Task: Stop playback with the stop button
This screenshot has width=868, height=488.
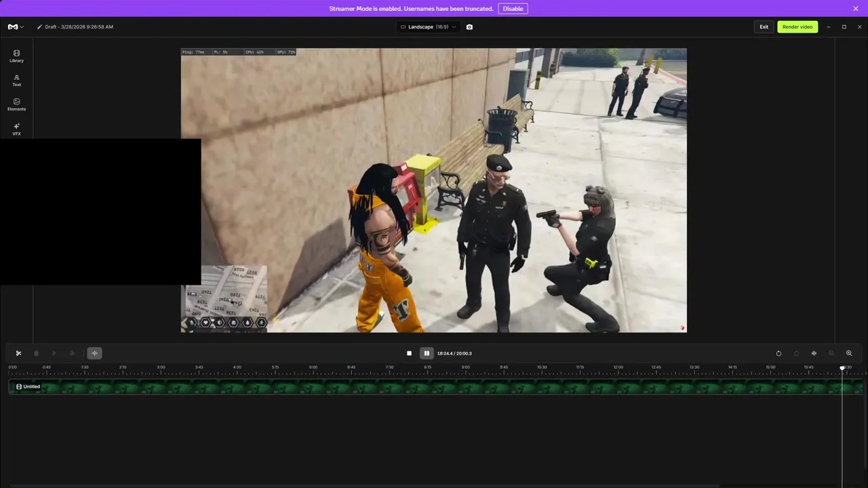Action: 409,353
